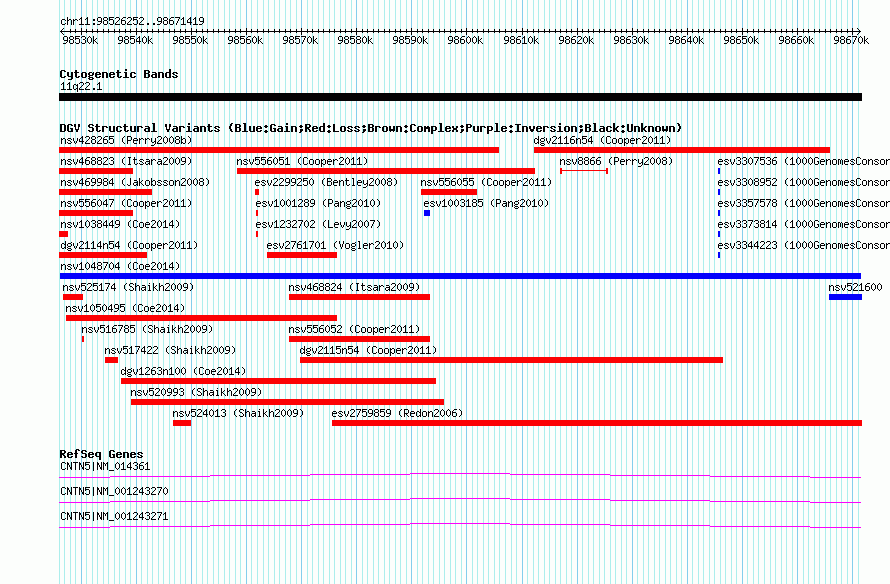
Task: Click esv1003185 (Pang2010) gain label
Action: pyautogui.click(x=486, y=203)
